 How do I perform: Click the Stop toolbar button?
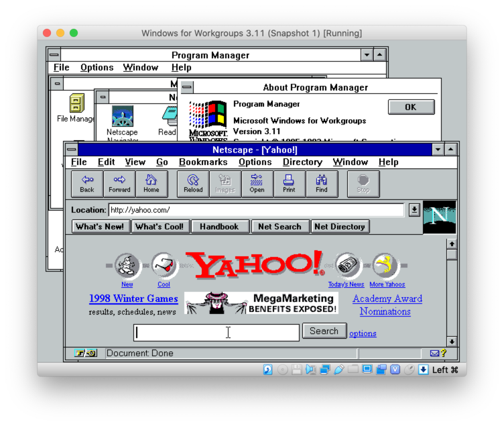[363, 184]
